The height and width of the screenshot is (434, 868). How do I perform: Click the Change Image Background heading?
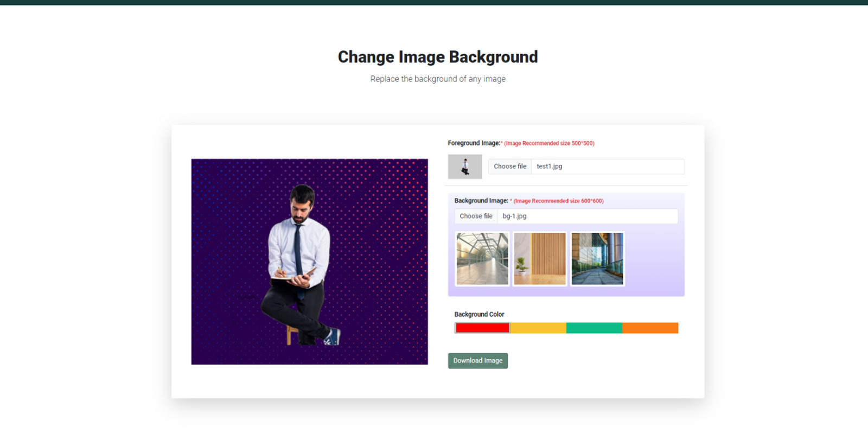(438, 57)
